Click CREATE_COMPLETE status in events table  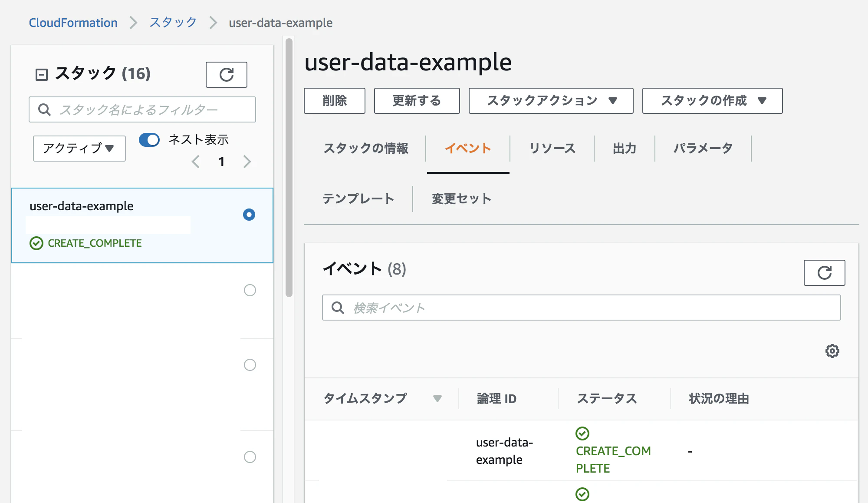coord(613,460)
